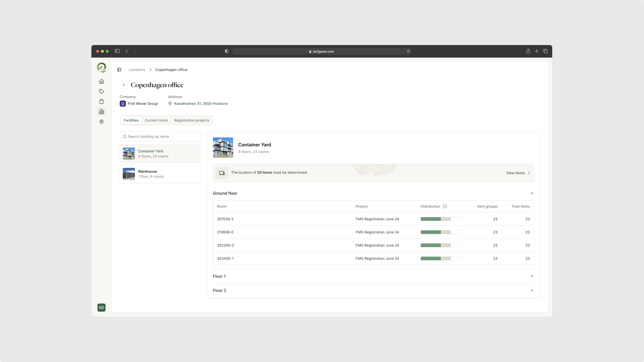Screen dimensions: 644x362
Task: Open the home icon in sidebar
Action: coord(101,81)
